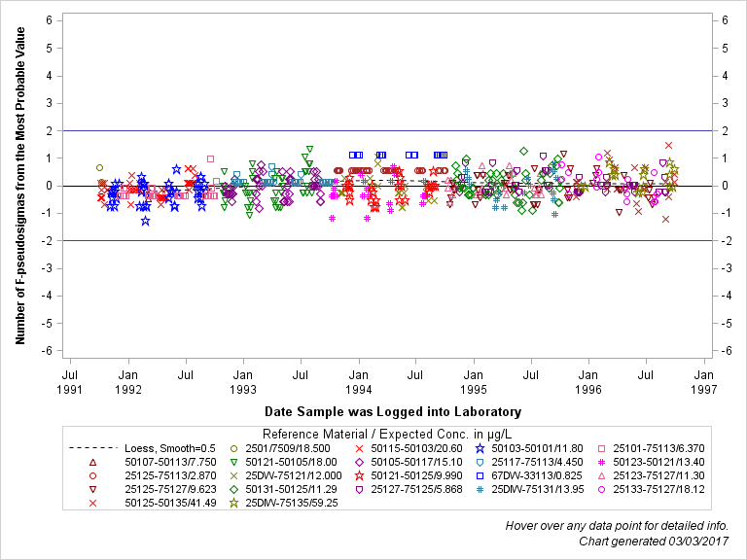Click the pink triangle legend marker for 25123-75127/11.30
The height and width of the screenshot is (560, 747).
coord(602,475)
